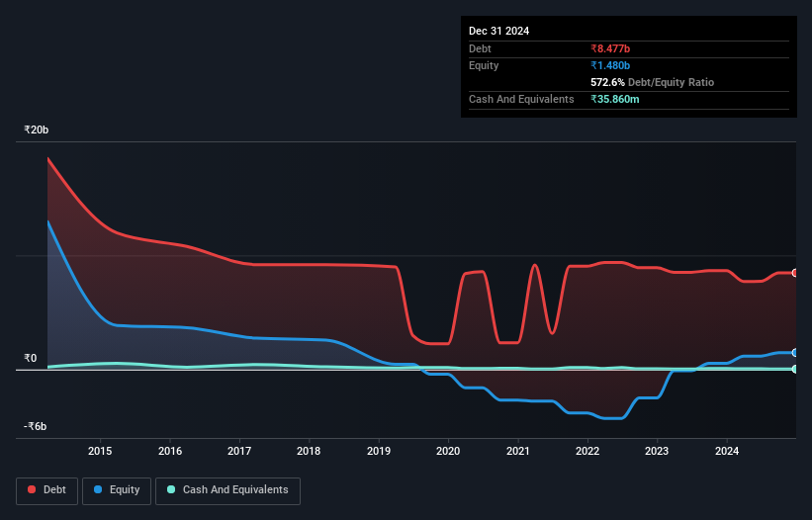Click the Dec 31 2024 tooltip date
Screen dimensions: 812x520
pos(498,31)
